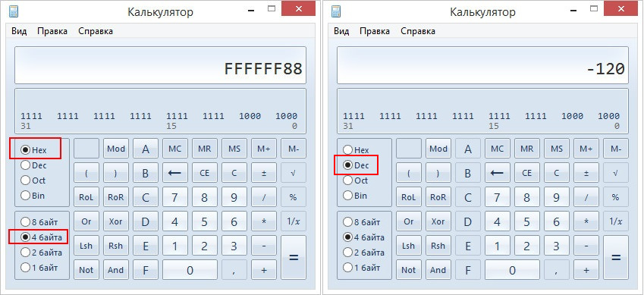
Task: Click square root button in left calculator
Action: coord(294,173)
